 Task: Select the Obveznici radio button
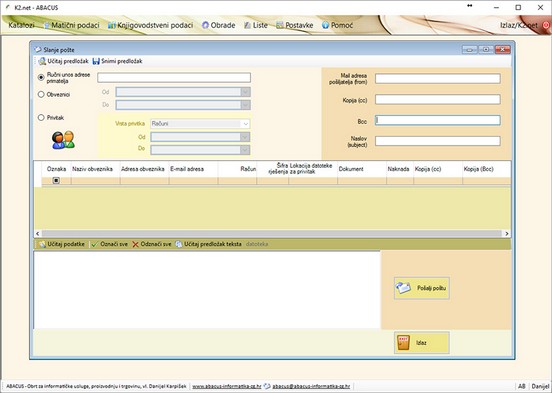[x=41, y=94]
